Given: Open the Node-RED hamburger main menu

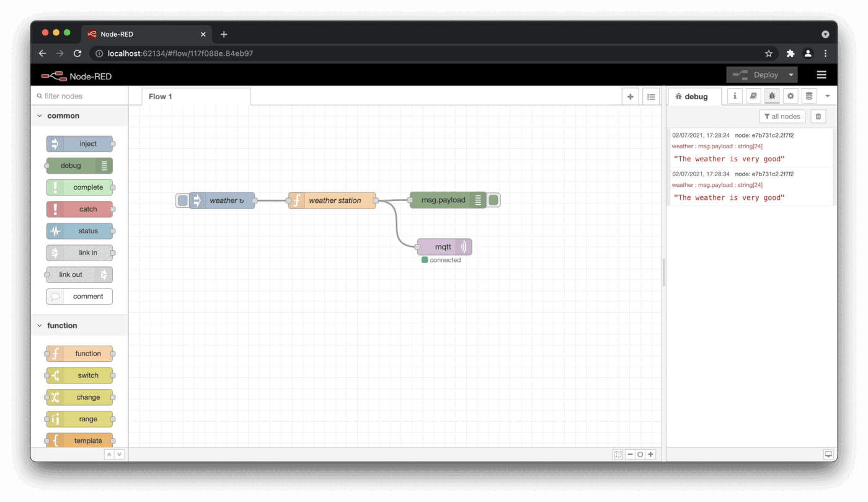Looking at the screenshot, I should (821, 75).
